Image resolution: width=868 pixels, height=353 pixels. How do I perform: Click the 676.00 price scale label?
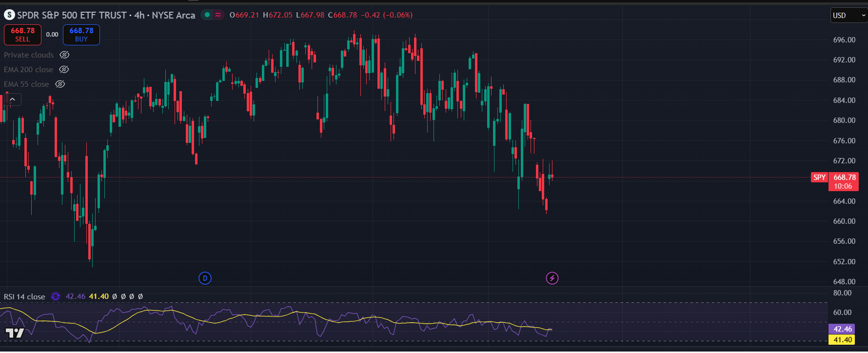(844, 141)
